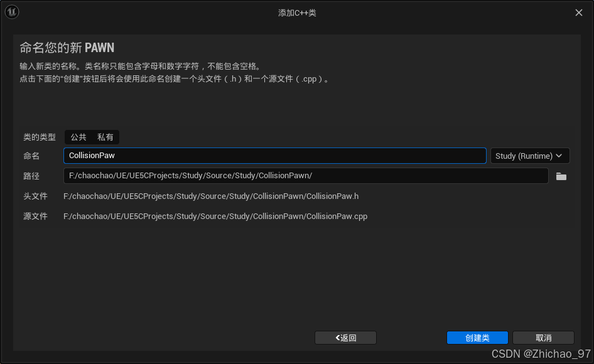Cancel with the 取消 button

tap(543, 338)
